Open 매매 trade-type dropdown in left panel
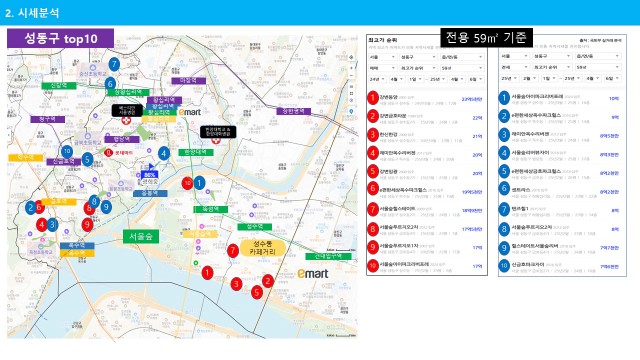The width and height of the screenshot is (640, 360). tap(382, 68)
